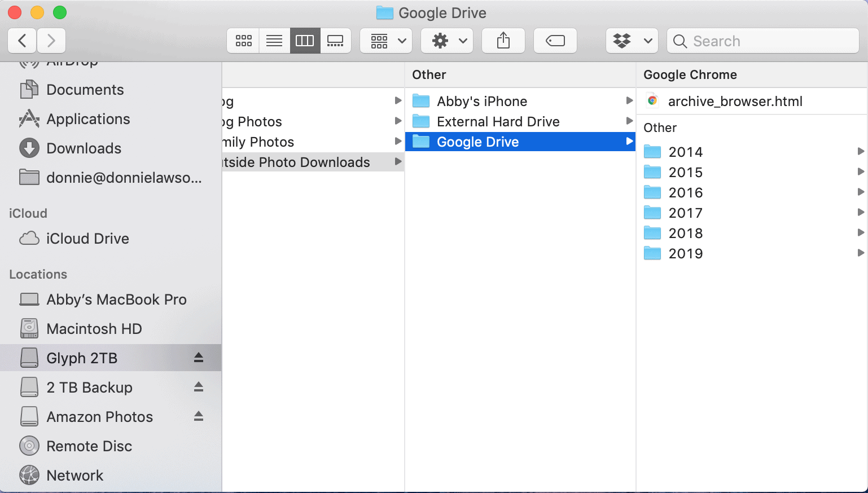Screen dimensions: 868x493
Task: Expand the 2018 folder arrow
Action: pos(861,232)
